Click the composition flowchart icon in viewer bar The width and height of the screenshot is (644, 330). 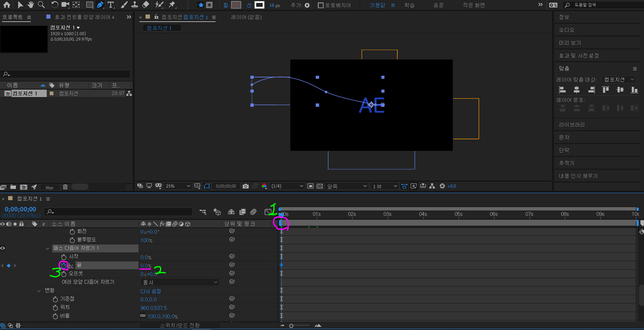pos(432,186)
